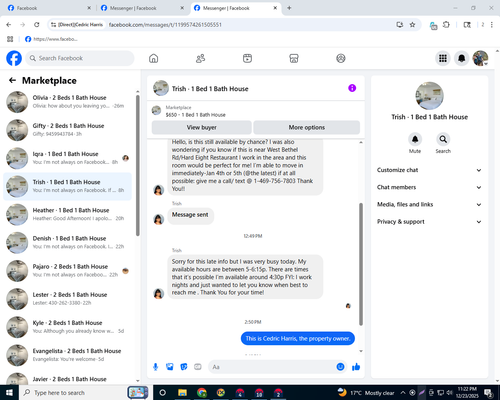Open the account profile picture menu

pyautogui.click(x=481, y=58)
